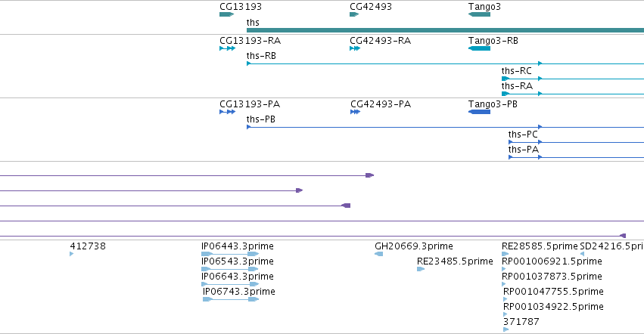The height and width of the screenshot is (334, 644).
Task: Open the ths-RB transcript label
Action: 261,56
